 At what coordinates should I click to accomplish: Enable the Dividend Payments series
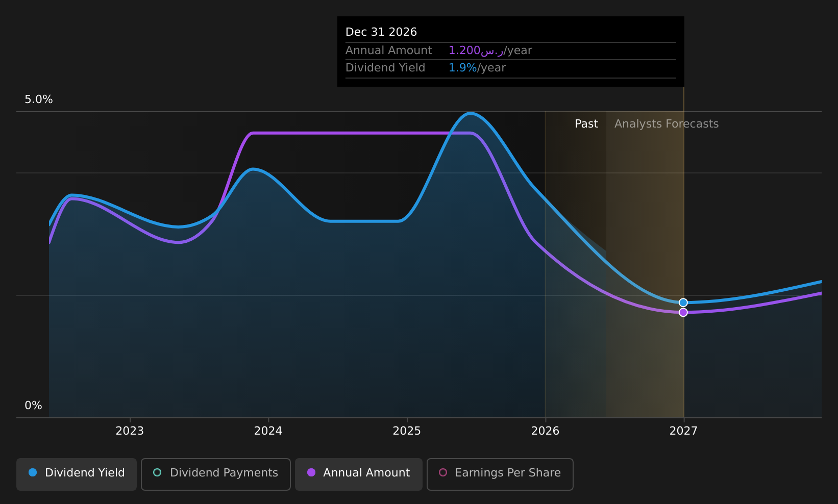(215, 474)
